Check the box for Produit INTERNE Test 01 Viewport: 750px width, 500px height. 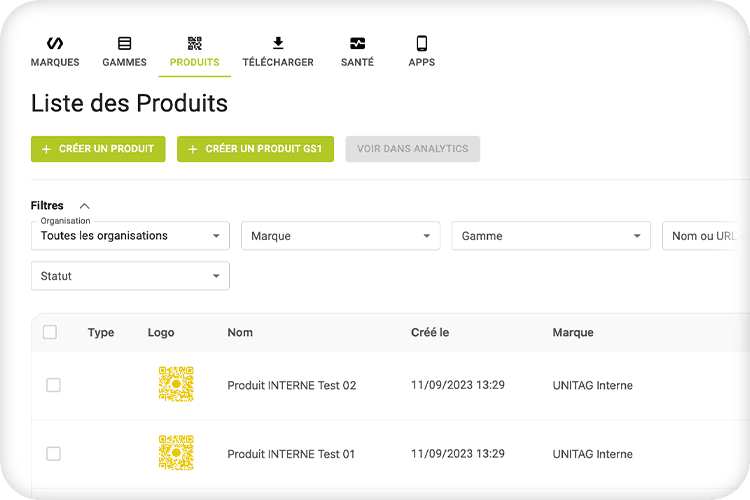coord(54,454)
